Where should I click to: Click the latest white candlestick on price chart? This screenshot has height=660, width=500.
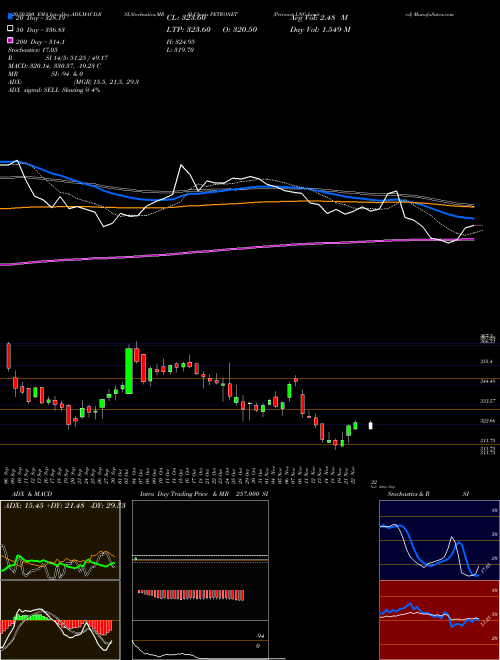(x=371, y=426)
